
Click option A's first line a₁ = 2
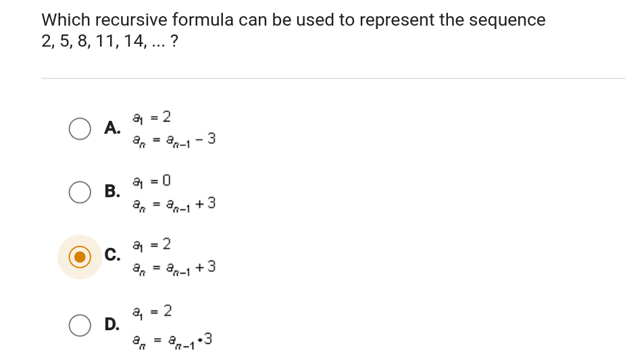152,117
